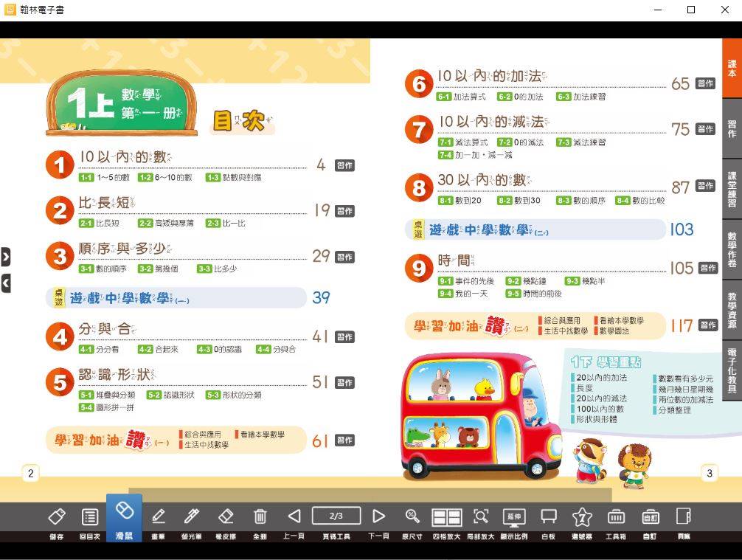The width and height of the screenshot is (742, 560).
Task: Open 學習加油讚(一) banner at page 61
Action: [176, 440]
